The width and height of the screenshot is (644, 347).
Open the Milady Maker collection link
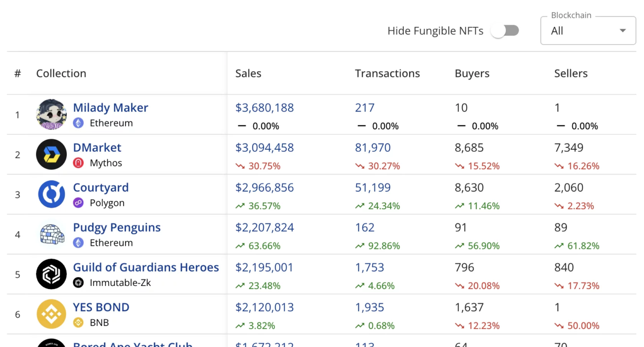(110, 108)
